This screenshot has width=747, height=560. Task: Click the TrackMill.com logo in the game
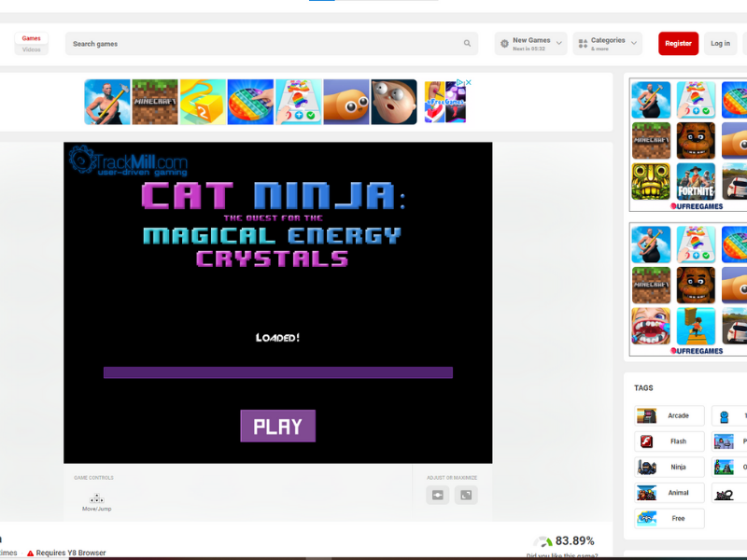[x=128, y=161]
